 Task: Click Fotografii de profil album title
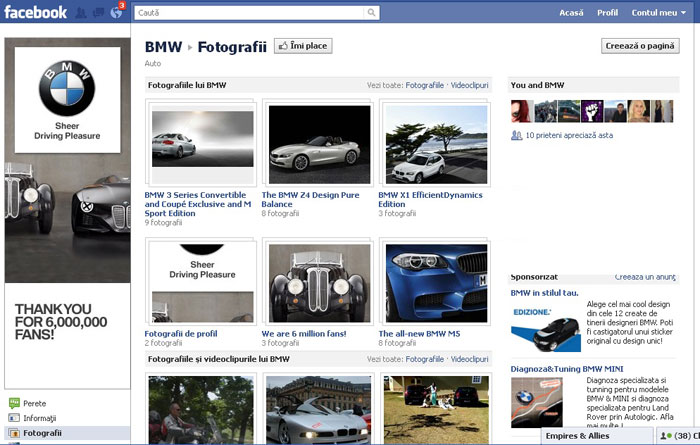click(181, 334)
